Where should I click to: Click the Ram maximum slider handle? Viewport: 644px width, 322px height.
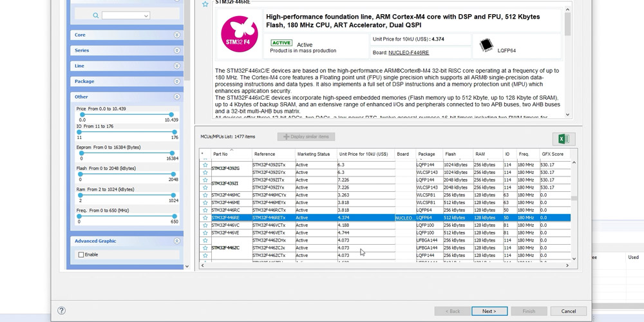(x=173, y=195)
